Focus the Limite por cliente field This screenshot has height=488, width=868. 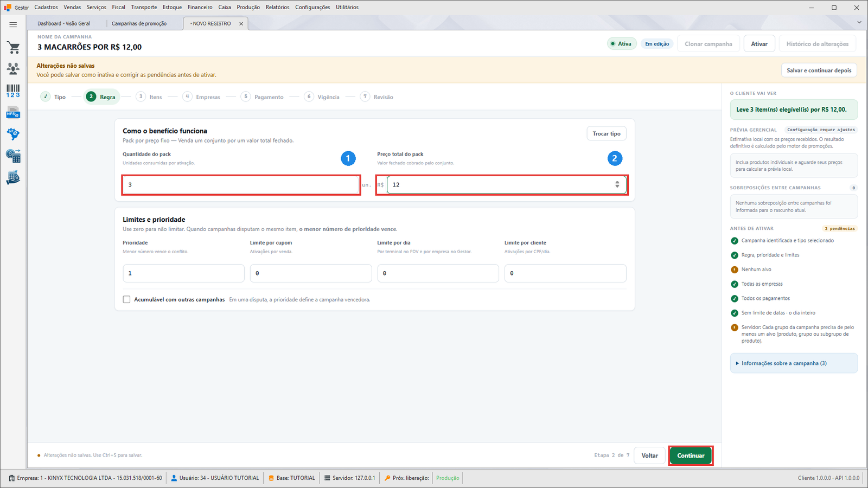pyautogui.click(x=565, y=273)
